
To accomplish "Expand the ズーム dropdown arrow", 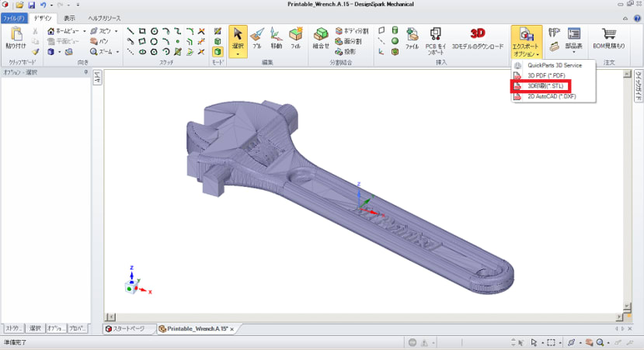I will [x=117, y=52].
